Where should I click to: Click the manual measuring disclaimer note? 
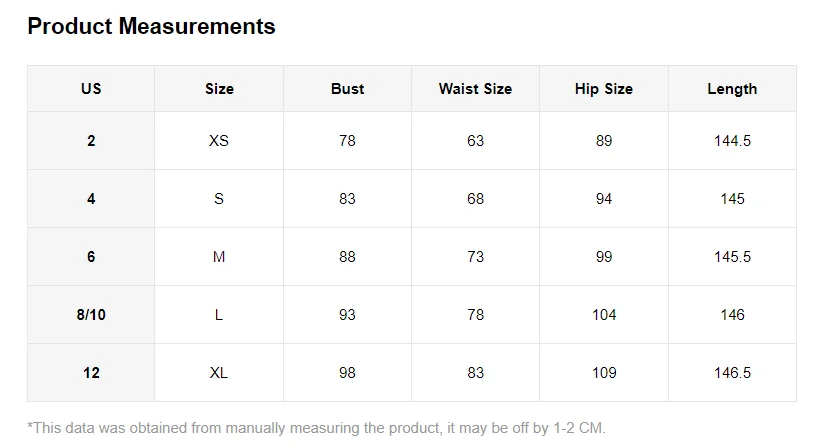317,428
